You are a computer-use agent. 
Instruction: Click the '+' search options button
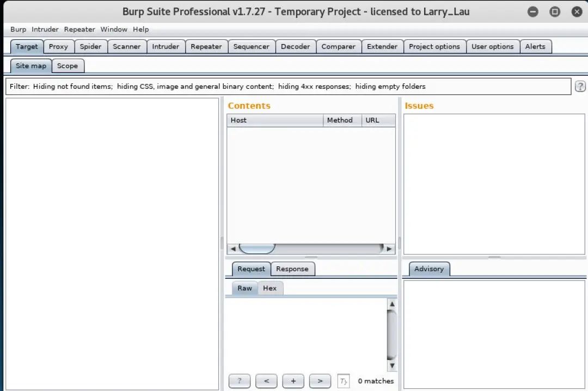[x=293, y=381]
